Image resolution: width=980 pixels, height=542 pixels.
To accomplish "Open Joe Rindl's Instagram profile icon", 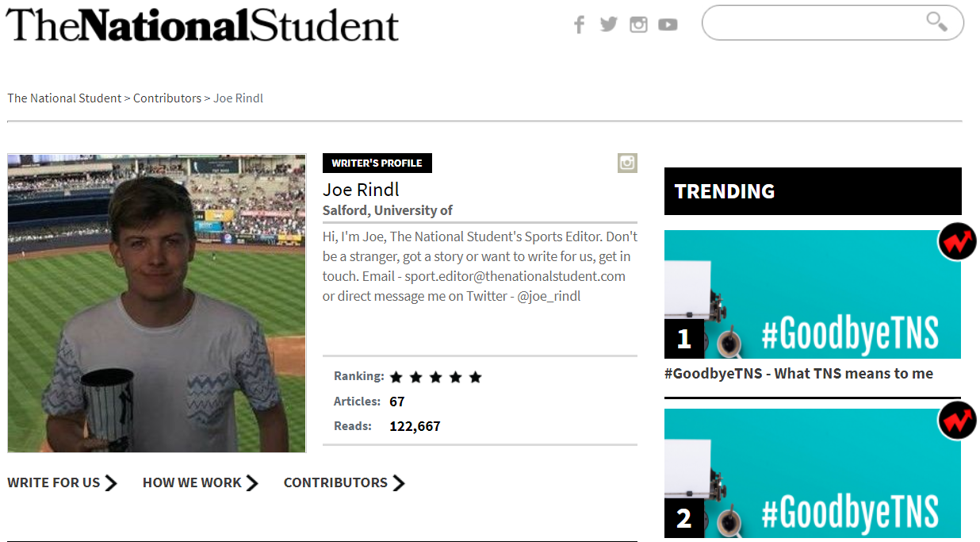I will pos(627,163).
